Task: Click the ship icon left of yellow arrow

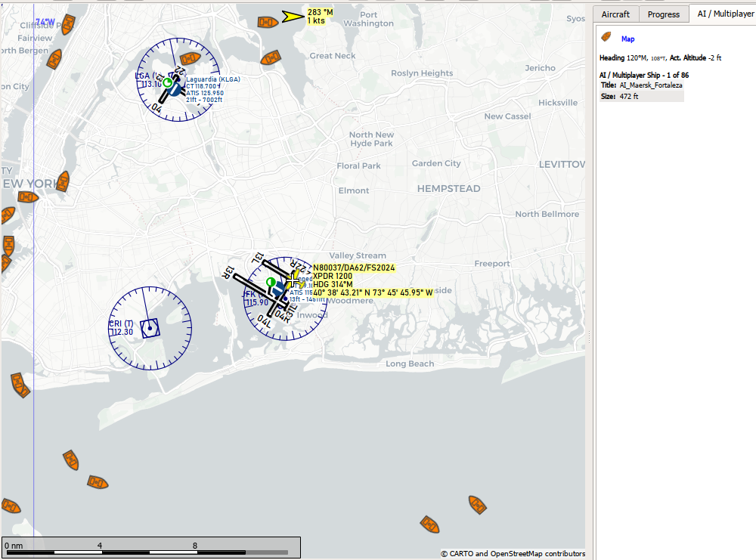Action: [x=267, y=22]
